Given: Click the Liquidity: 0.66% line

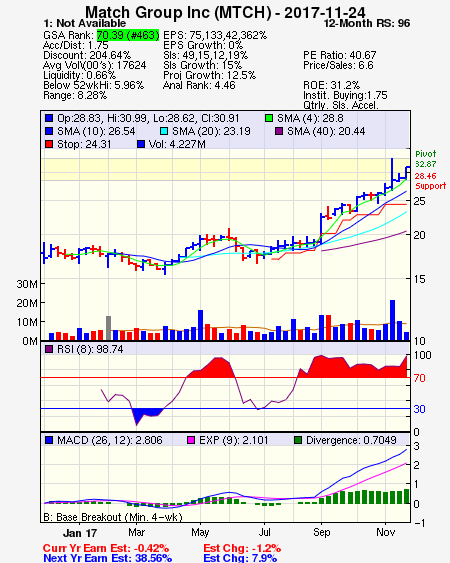Looking at the screenshot, I should click(79, 75).
